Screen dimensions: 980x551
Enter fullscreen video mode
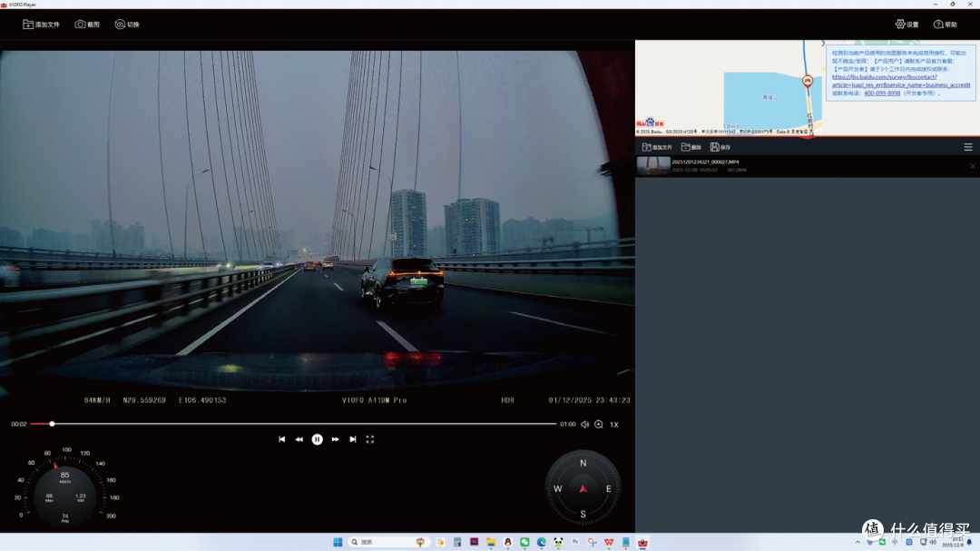click(x=370, y=439)
